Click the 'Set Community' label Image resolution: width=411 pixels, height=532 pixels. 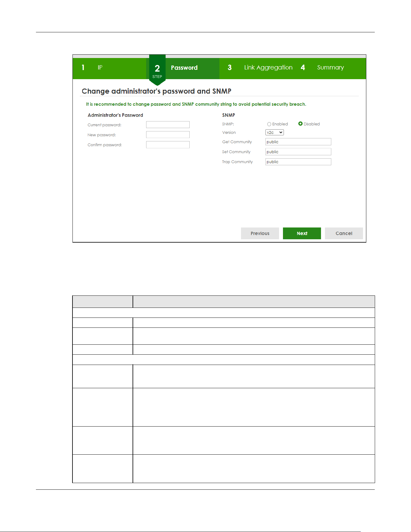pos(236,152)
